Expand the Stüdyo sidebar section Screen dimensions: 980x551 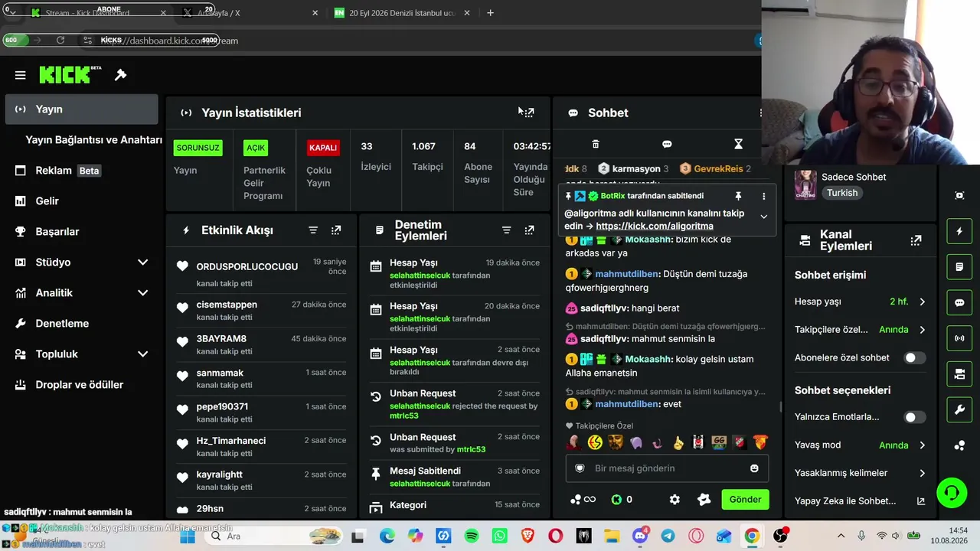pos(142,262)
